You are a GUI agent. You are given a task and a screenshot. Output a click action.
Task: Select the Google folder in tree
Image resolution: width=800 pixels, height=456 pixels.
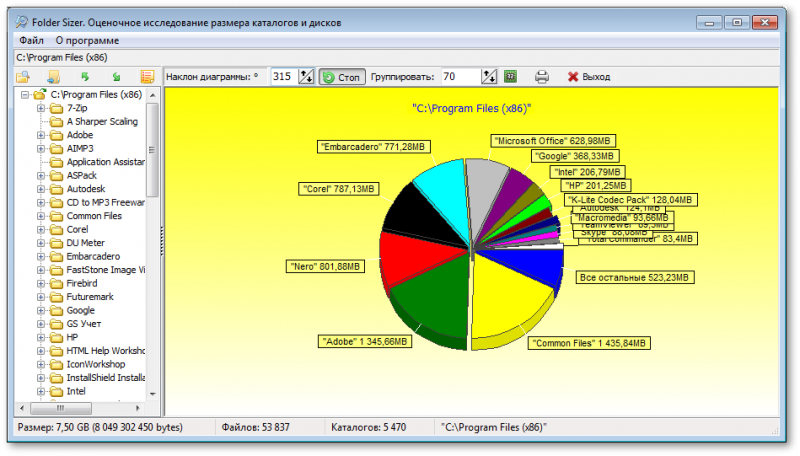coord(81,311)
